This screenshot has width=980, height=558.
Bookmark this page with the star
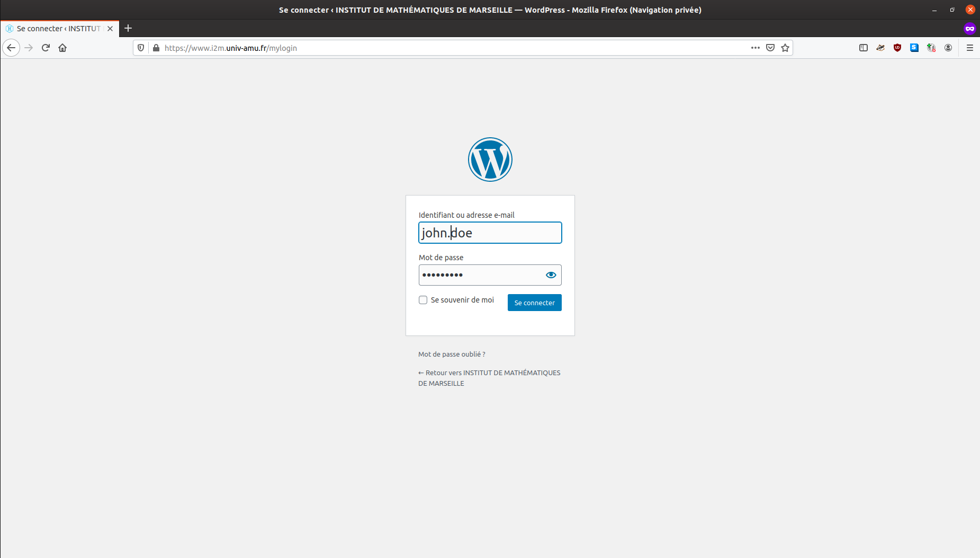785,48
